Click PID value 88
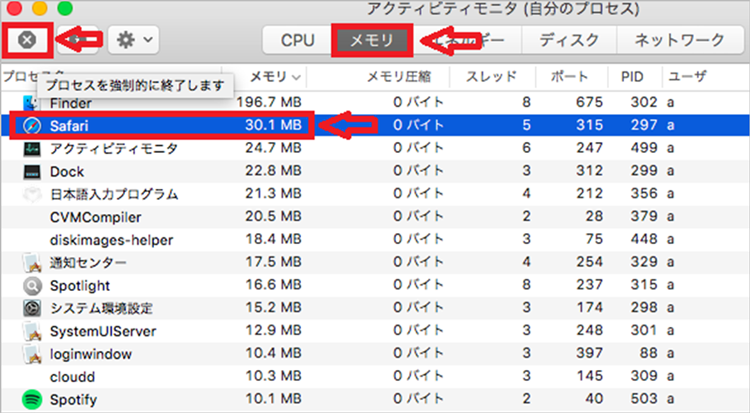This screenshot has height=413, width=750. [x=648, y=353]
